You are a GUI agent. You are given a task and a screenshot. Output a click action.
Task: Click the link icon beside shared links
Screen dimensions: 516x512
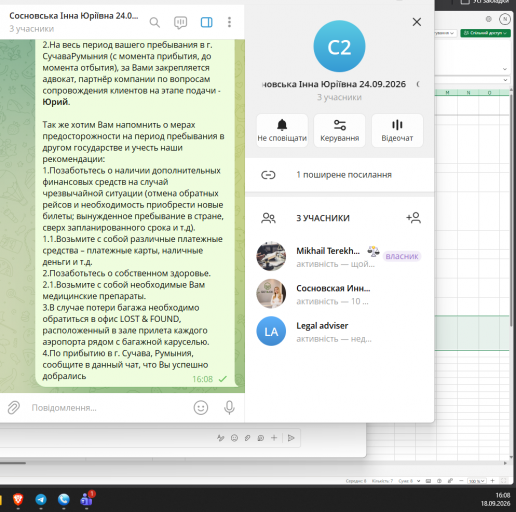click(268, 175)
